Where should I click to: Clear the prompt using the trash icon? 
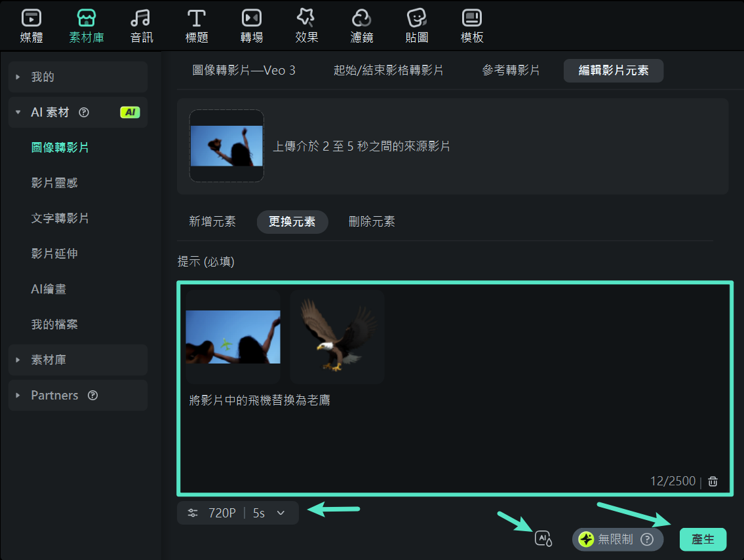click(713, 481)
